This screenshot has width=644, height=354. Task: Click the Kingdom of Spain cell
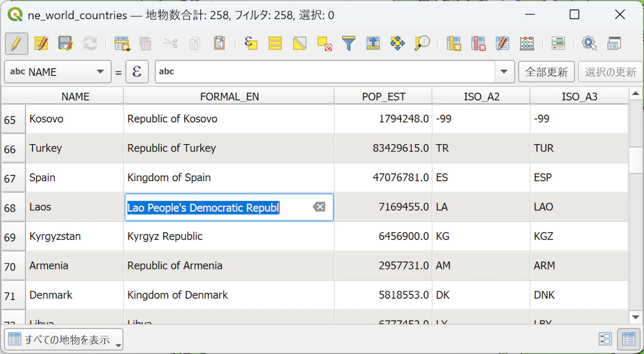[x=229, y=178]
